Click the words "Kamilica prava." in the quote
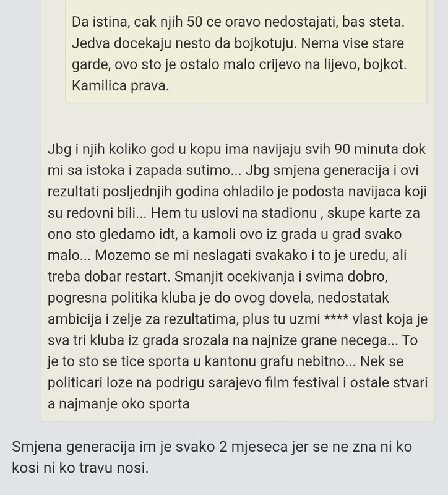The width and height of the screenshot is (448, 495). [x=120, y=86]
